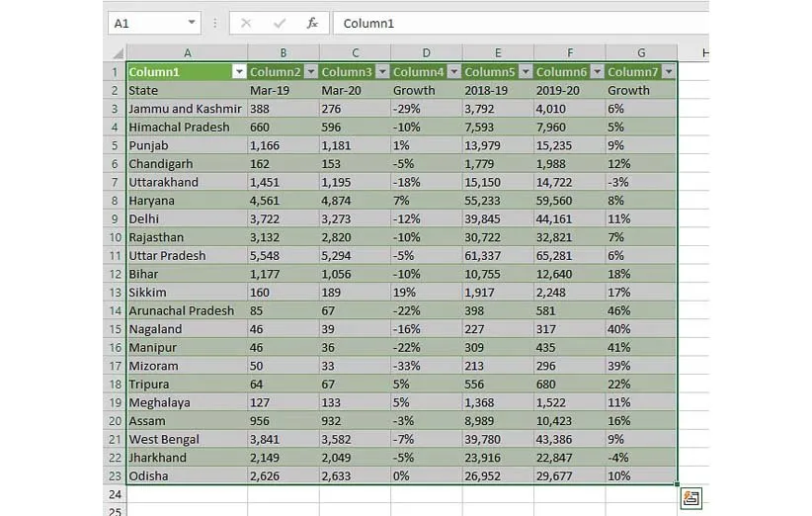Open the Column5 filter dropdown
This screenshot has height=516, width=812.
(526, 72)
